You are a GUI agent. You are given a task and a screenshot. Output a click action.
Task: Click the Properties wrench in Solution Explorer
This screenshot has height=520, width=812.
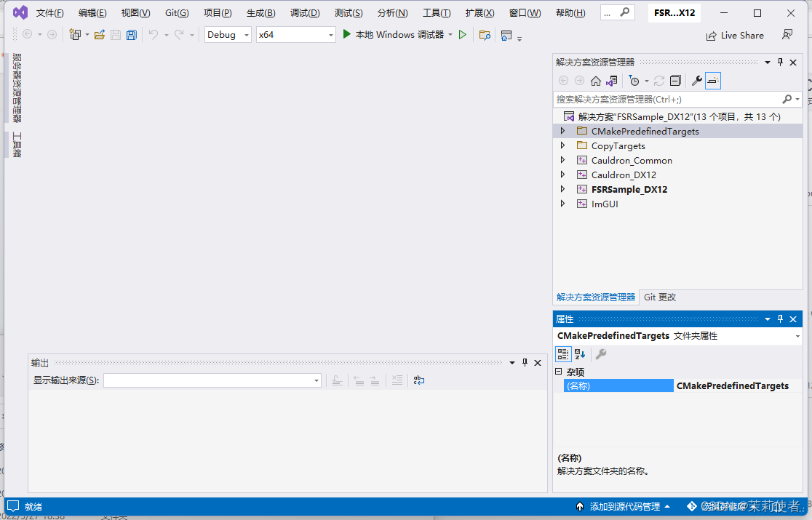click(697, 81)
